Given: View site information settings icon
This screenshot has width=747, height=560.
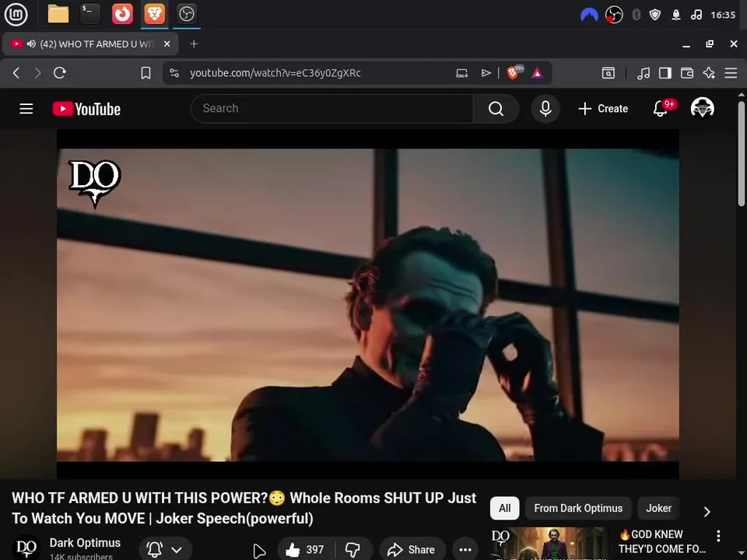Looking at the screenshot, I should (x=174, y=73).
